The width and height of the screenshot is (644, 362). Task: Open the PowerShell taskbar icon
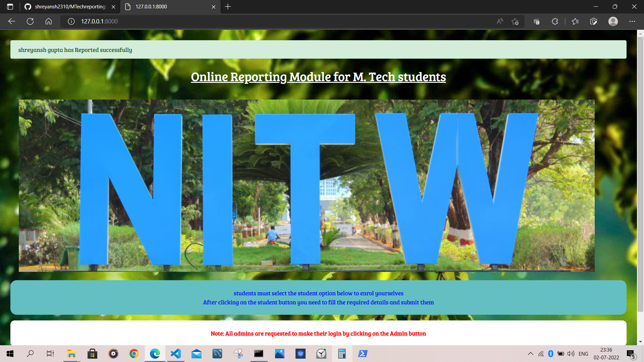click(x=363, y=354)
